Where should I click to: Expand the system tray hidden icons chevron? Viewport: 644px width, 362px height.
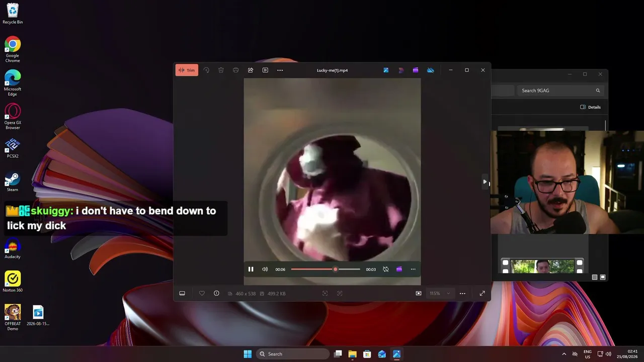point(564,354)
